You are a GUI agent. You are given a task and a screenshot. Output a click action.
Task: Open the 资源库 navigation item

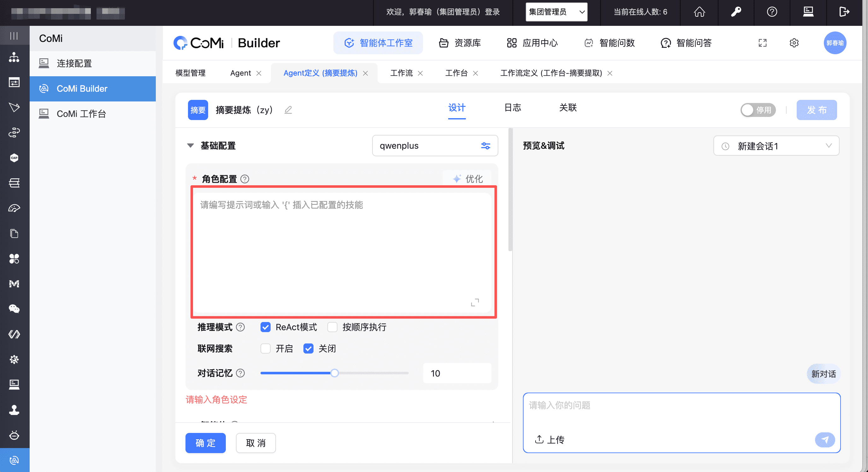point(460,43)
